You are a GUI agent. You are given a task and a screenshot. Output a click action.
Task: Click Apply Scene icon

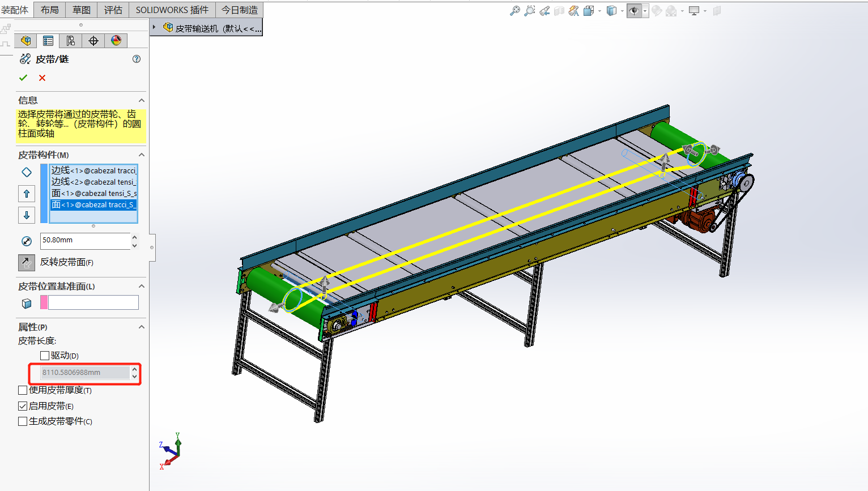(x=671, y=11)
